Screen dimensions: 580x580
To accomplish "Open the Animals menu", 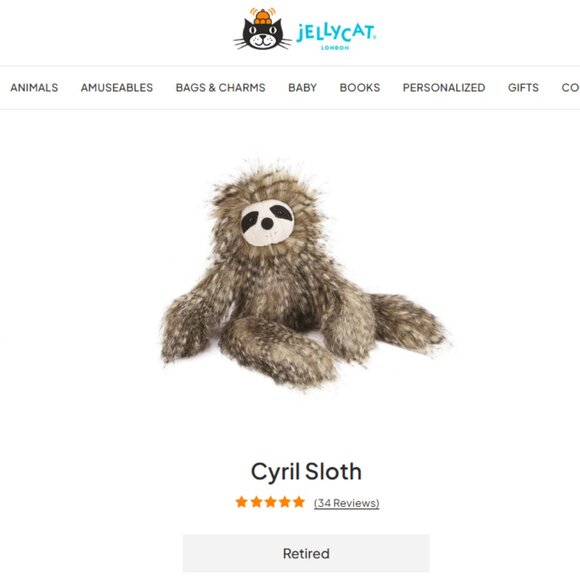I will (34, 88).
